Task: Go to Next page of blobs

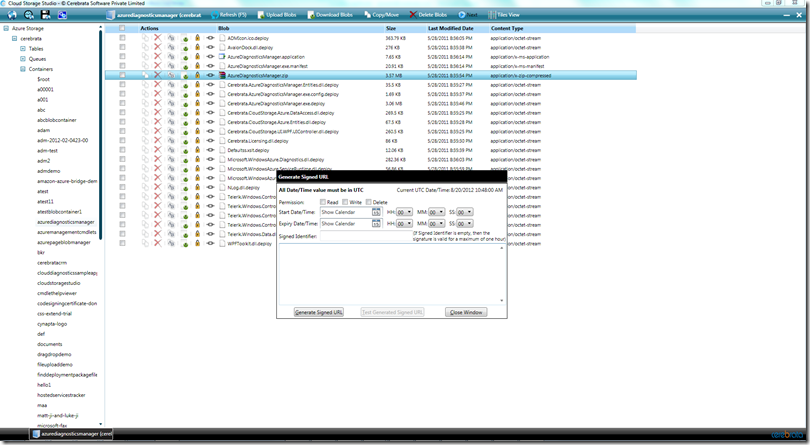Action: click(x=468, y=15)
